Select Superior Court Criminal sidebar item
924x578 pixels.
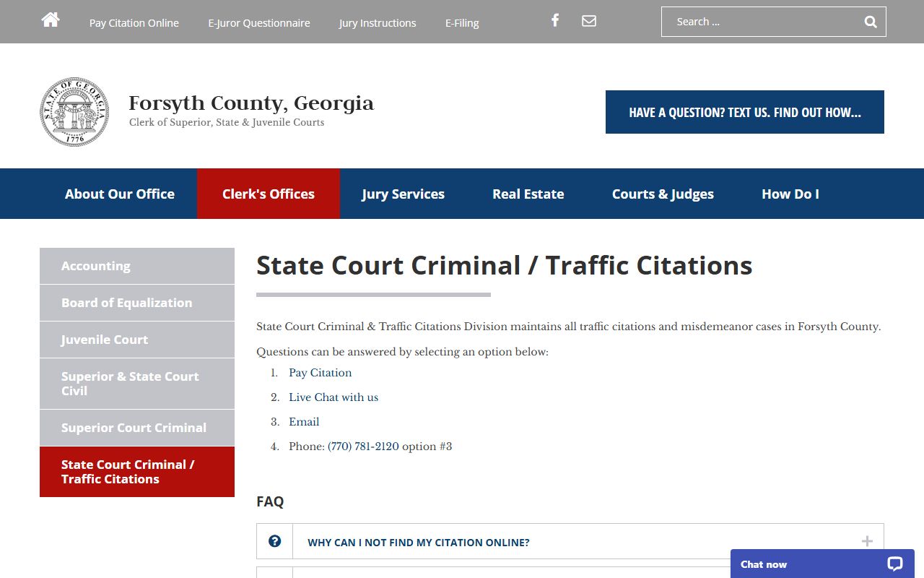[x=137, y=428]
